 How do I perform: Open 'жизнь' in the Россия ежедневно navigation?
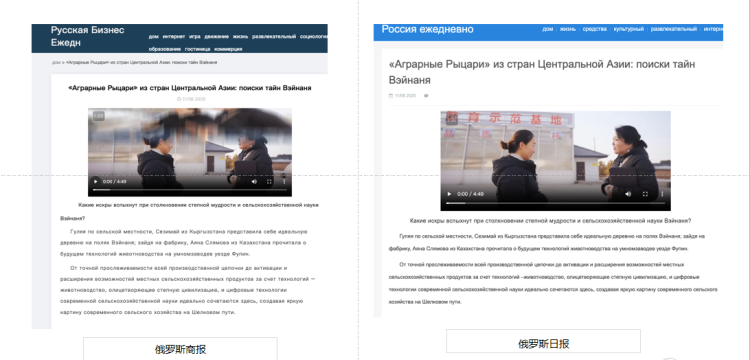tap(568, 29)
